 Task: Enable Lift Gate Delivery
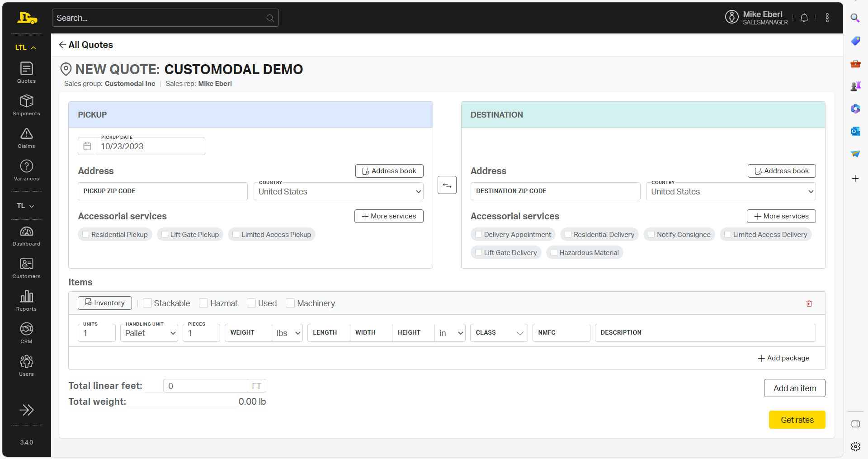(x=479, y=252)
